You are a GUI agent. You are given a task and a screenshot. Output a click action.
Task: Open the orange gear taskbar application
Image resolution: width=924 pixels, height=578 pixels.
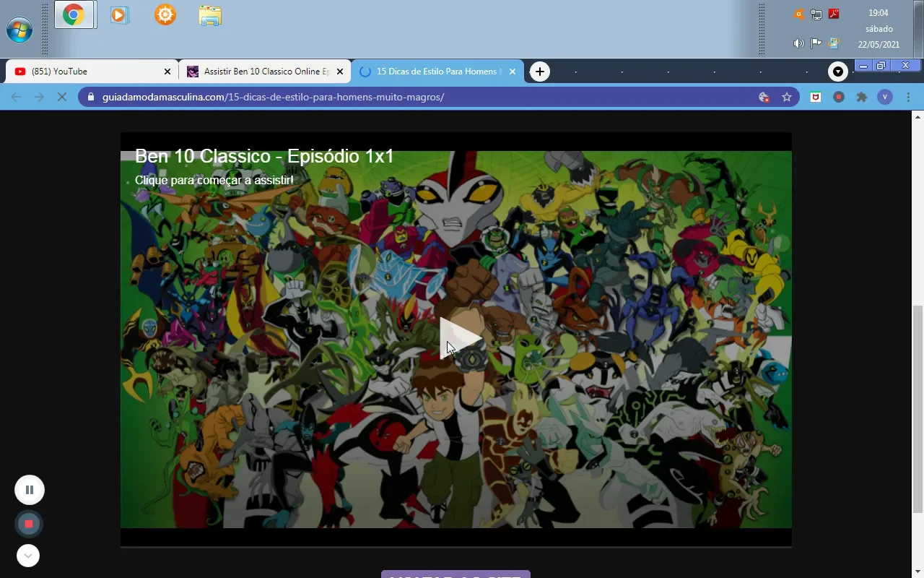(165, 14)
